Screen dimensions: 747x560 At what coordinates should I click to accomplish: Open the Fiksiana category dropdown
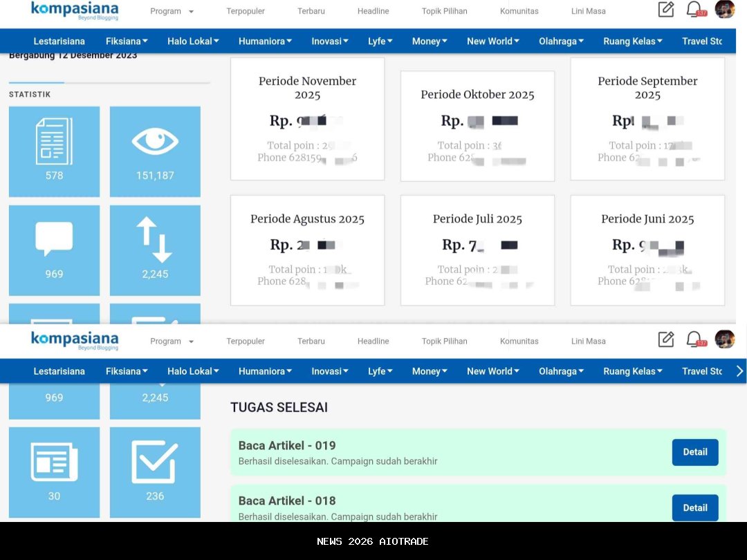coord(127,41)
